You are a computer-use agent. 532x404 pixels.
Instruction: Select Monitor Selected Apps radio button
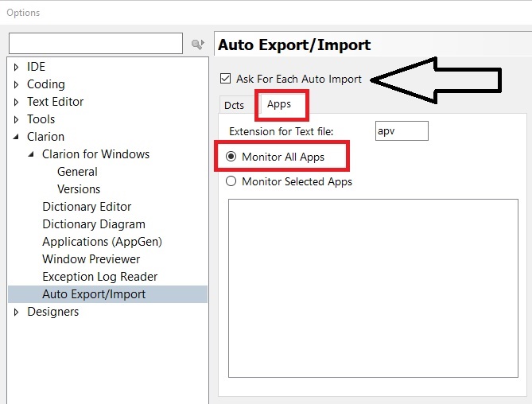231,181
